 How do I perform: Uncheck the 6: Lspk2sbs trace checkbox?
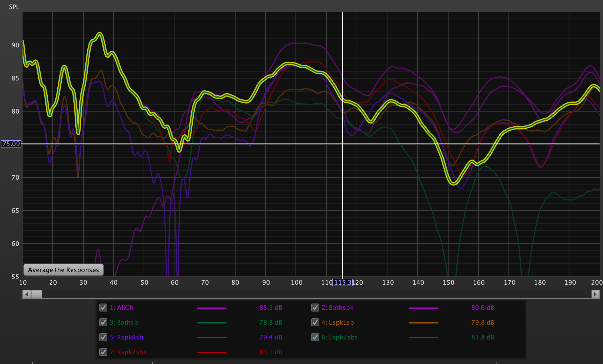tap(315, 337)
